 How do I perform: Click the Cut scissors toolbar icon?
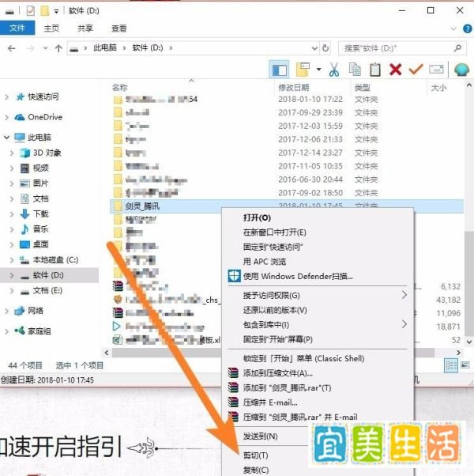coord(334,70)
